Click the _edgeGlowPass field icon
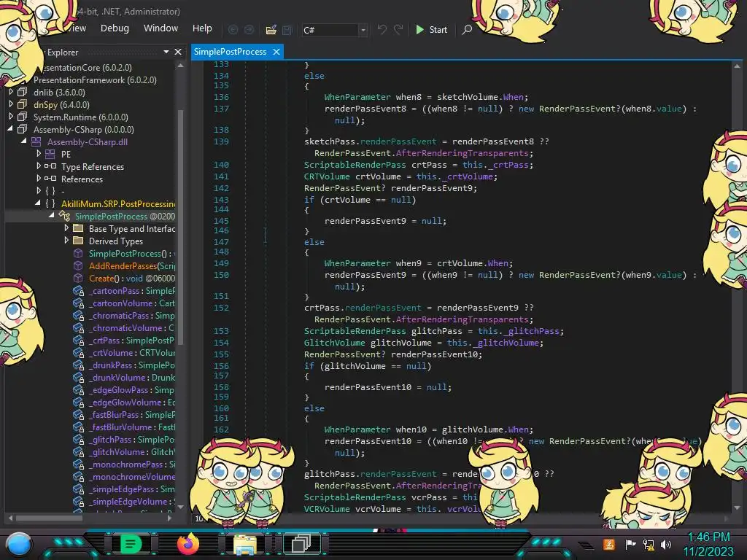 click(79, 390)
